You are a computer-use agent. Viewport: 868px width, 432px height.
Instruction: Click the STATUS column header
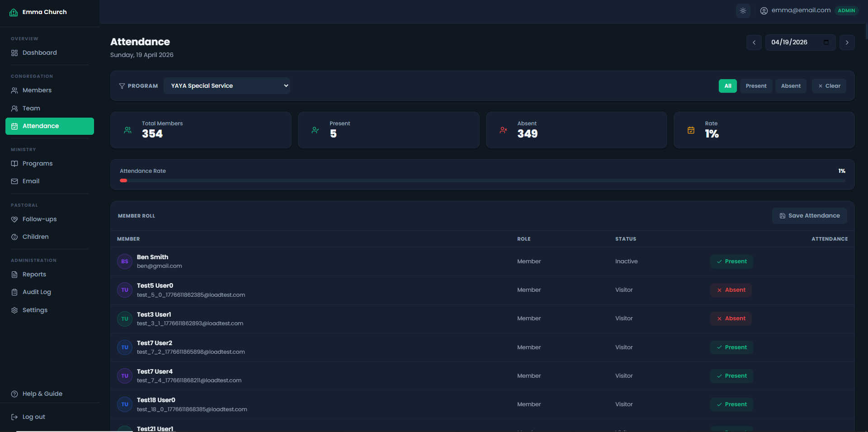pos(626,239)
